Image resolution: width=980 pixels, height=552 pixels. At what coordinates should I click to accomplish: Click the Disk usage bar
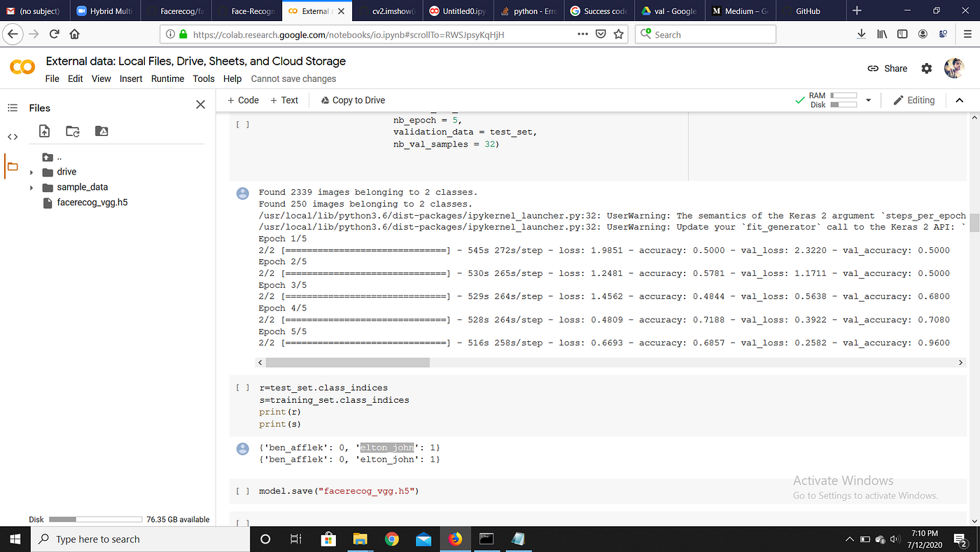(95, 519)
